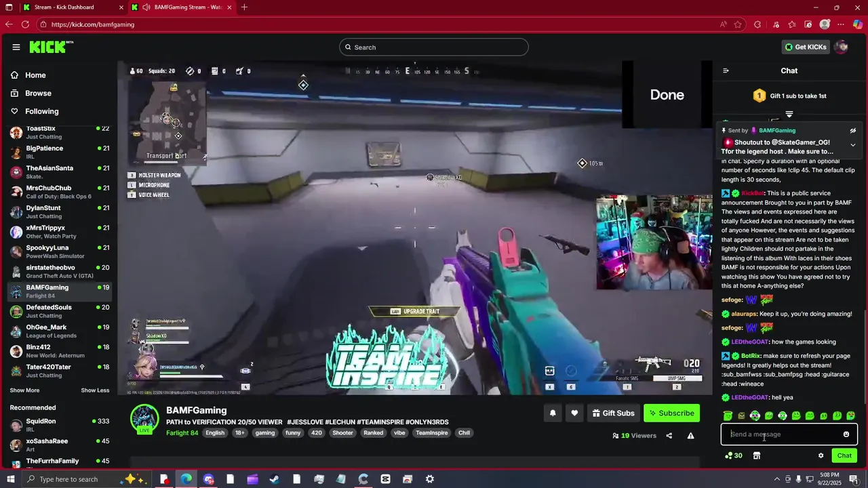
Task: View your 30 channel points balance
Action: [734, 455]
